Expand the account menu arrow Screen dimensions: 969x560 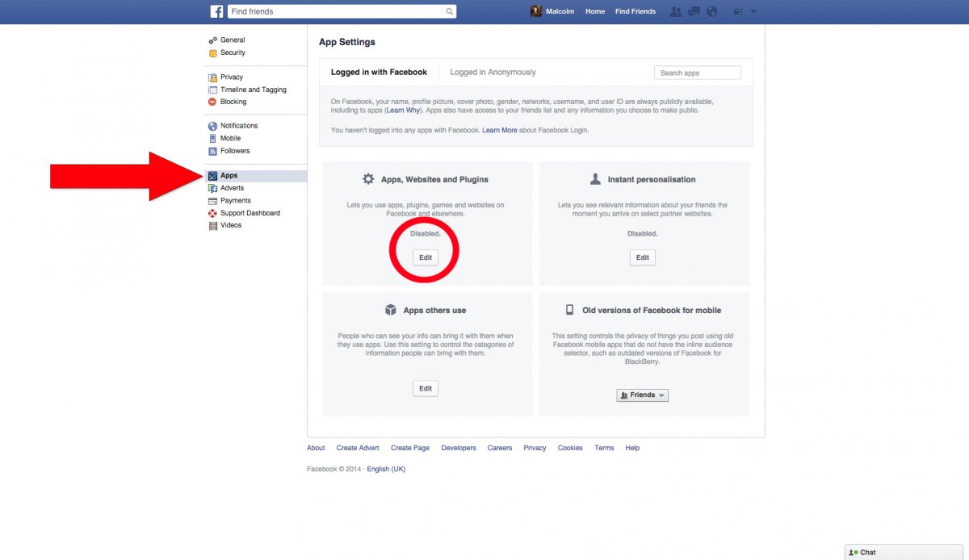753,12
